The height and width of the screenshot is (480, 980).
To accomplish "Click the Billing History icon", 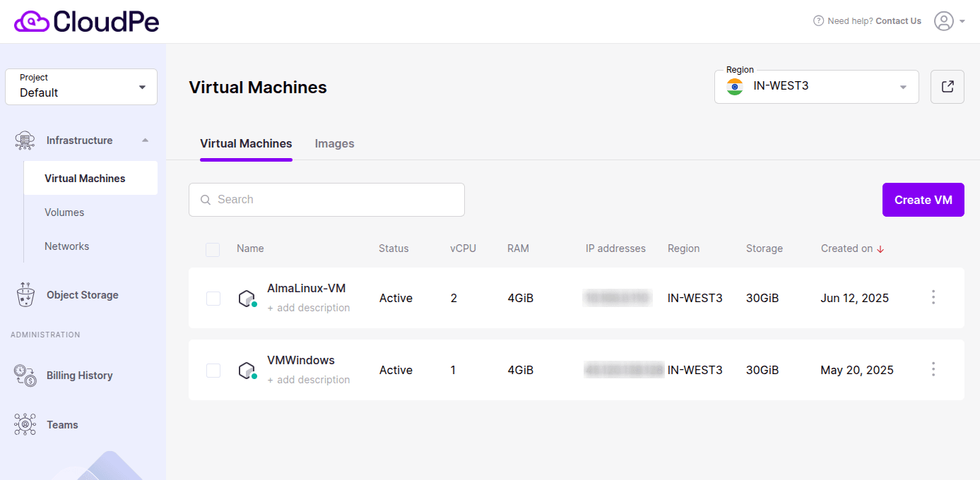I will 24,375.
